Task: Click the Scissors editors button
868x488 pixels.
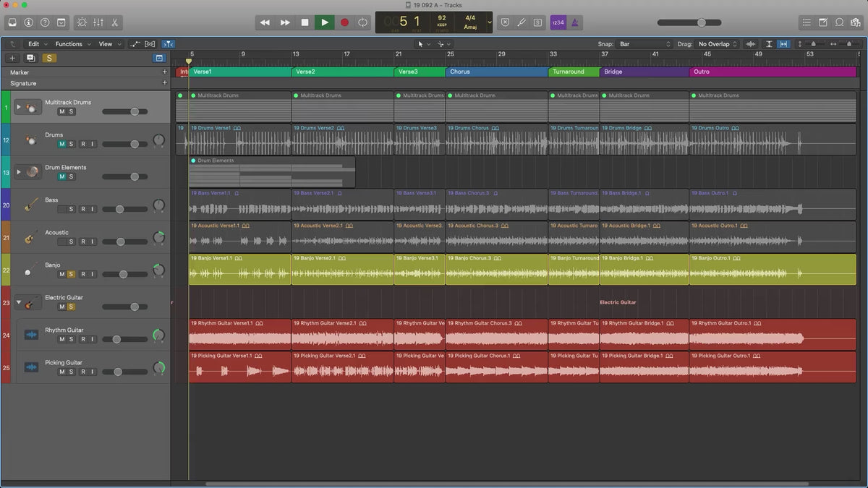Action: tap(115, 22)
